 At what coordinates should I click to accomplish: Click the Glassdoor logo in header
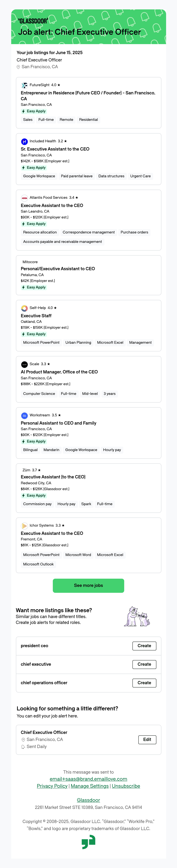pyautogui.click(x=33, y=21)
